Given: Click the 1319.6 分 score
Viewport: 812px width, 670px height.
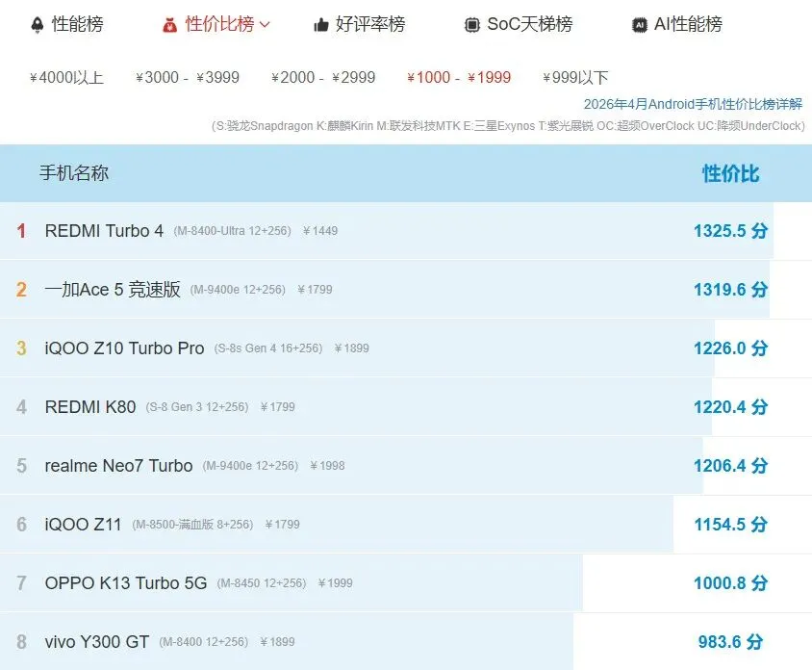Looking at the screenshot, I should tap(730, 289).
